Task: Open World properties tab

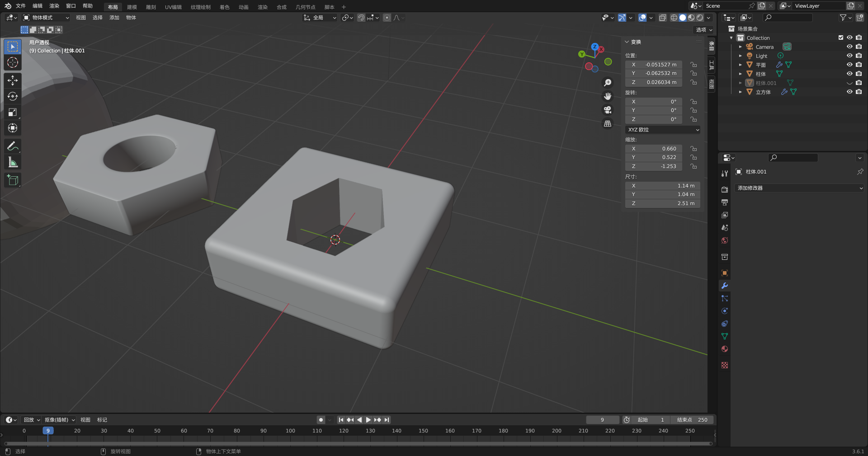Action: [725, 240]
